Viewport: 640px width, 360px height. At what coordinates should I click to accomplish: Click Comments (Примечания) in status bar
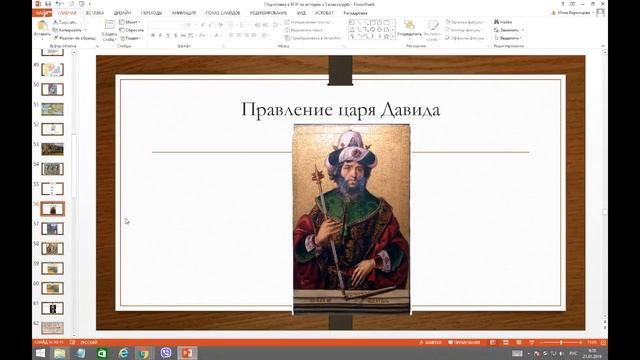(x=464, y=342)
